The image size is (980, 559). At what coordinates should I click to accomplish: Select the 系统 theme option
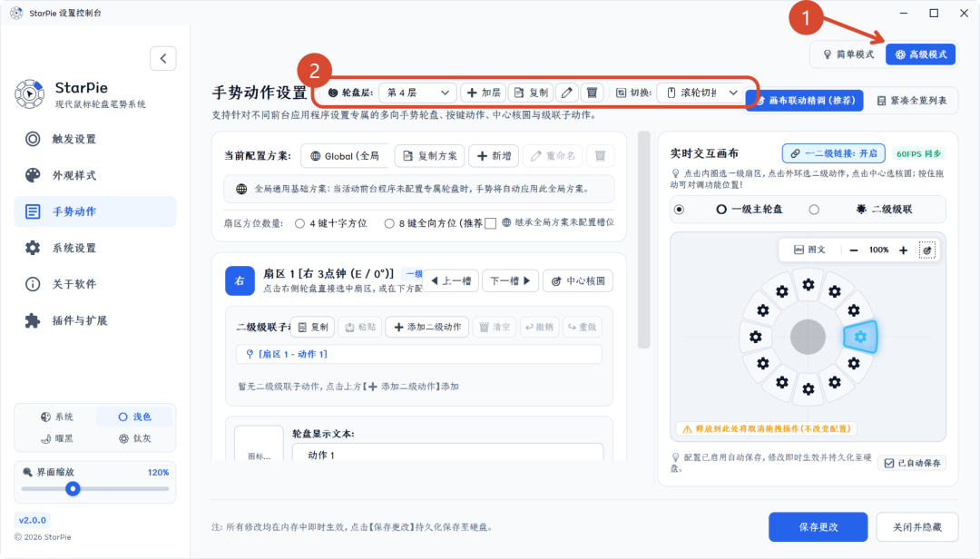click(57, 417)
